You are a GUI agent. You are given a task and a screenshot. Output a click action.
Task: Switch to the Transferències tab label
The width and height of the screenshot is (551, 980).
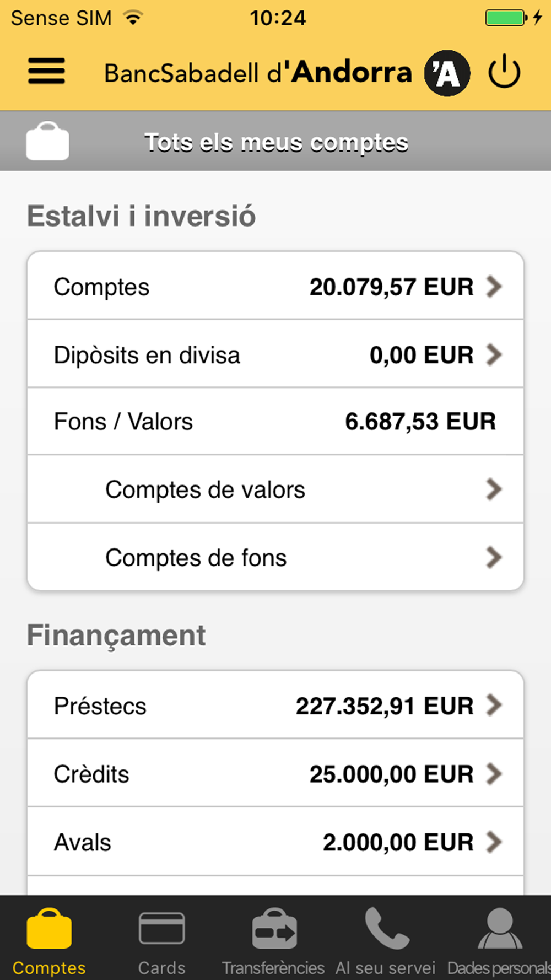pos(273,968)
